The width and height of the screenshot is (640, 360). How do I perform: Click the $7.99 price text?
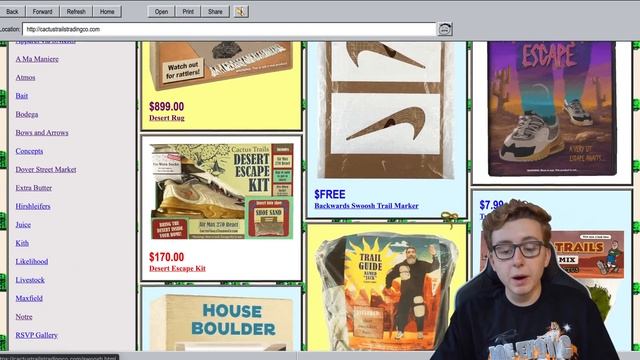(x=491, y=204)
